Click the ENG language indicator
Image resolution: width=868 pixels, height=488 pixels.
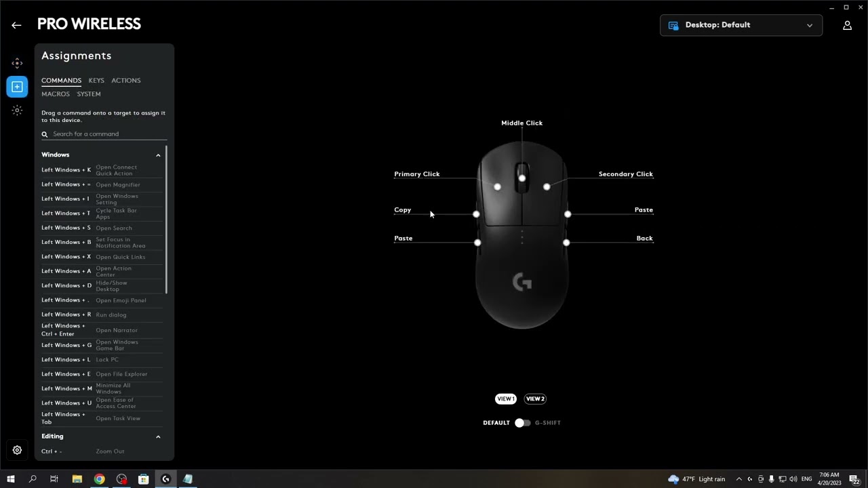806,479
